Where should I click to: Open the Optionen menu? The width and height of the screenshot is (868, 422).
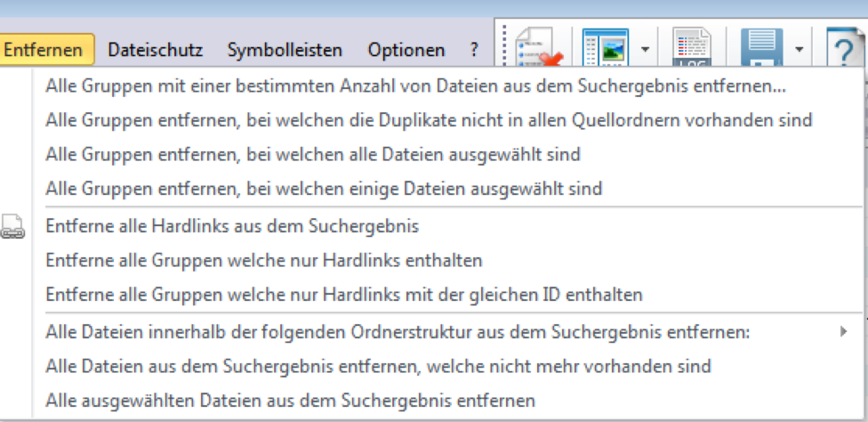pyautogui.click(x=406, y=50)
